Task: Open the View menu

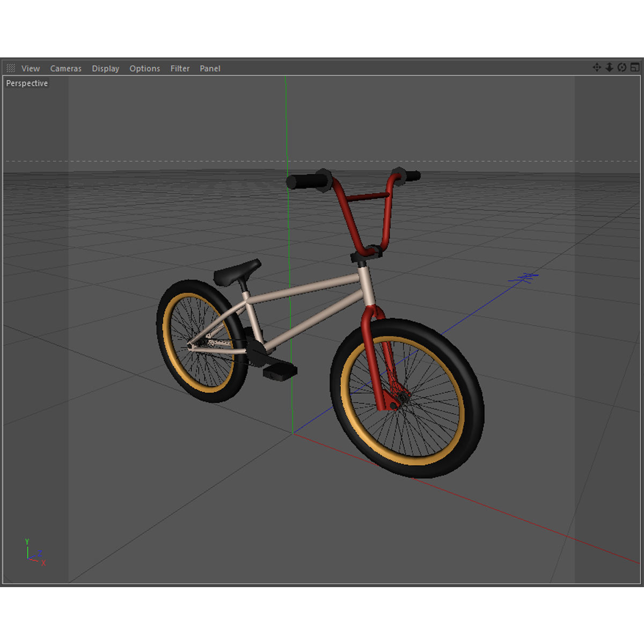Action: [31, 68]
